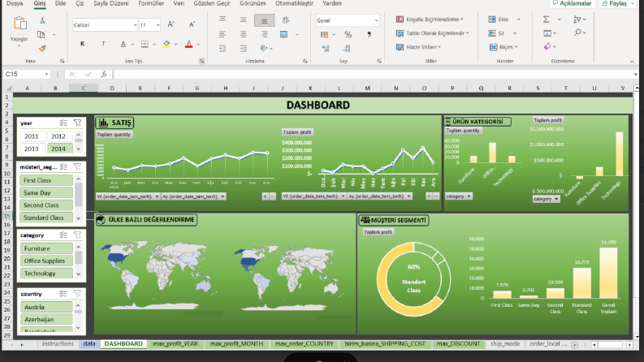
Task: Click the Açıklamalar comments button
Action: (x=572, y=3)
